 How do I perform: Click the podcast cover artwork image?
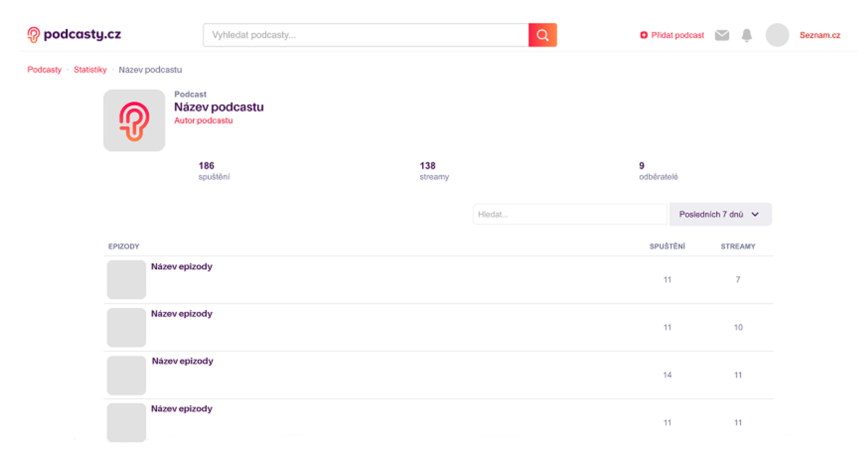(134, 120)
